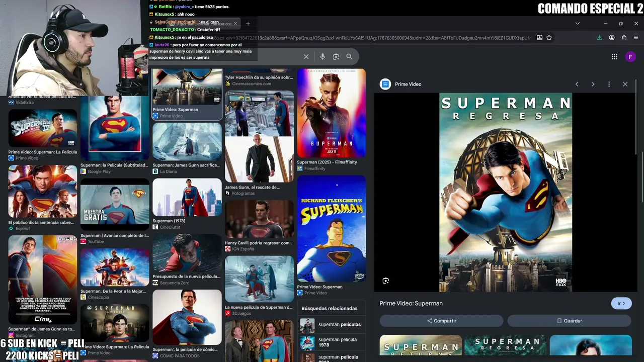Open caption Presupuesto de la nueva película...
Image resolution: width=644 pixels, height=362 pixels.
click(x=186, y=277)
